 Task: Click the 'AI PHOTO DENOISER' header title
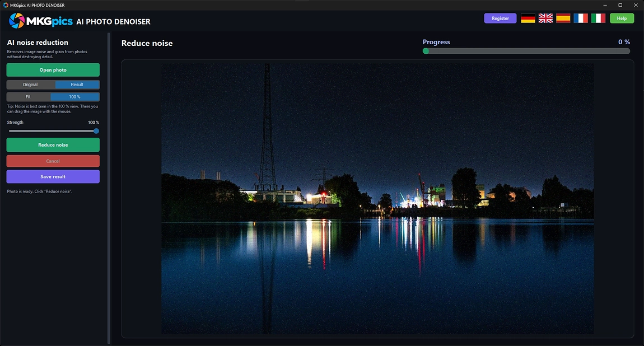[113, 22]
